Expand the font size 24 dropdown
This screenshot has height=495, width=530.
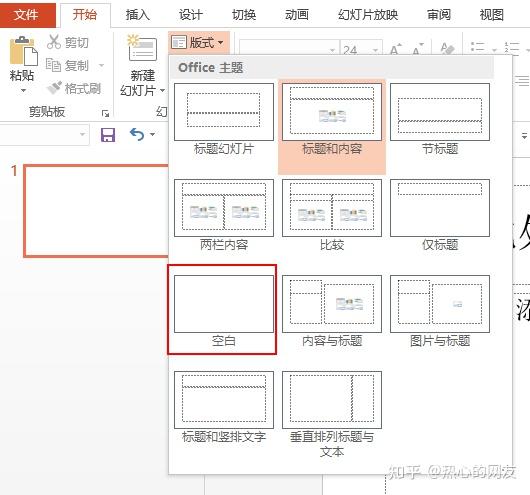coord(375,50)
